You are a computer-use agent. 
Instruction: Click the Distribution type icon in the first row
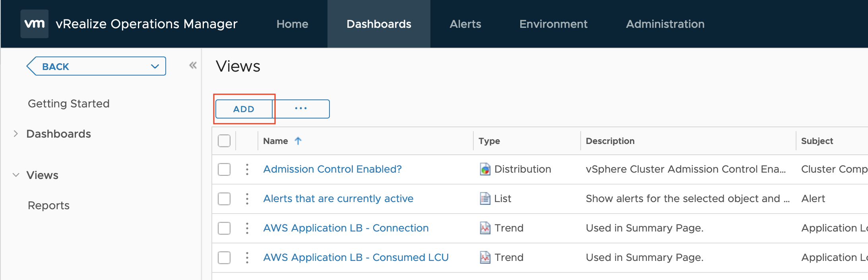(485, 169)
